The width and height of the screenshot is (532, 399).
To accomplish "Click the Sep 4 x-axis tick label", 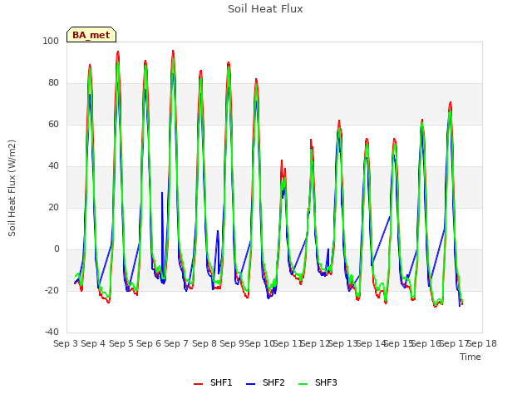I will pyautogui.click(x=93, y=343).
